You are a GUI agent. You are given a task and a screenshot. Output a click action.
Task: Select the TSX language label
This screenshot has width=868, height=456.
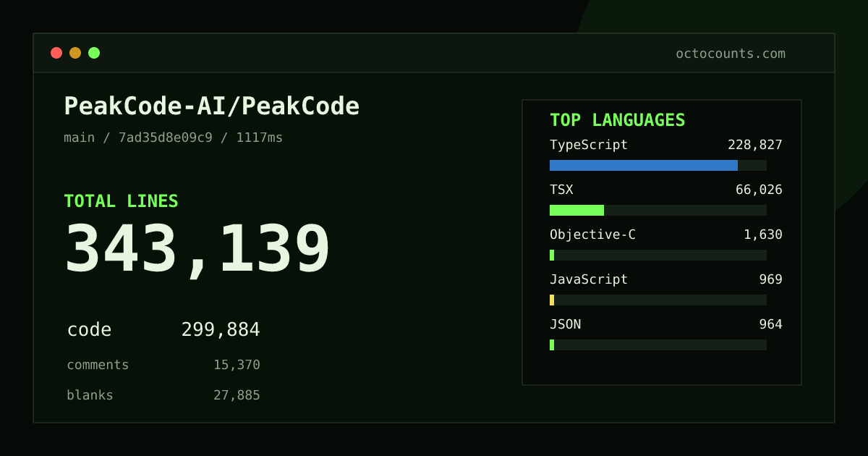pyautogui.click(x=561, y=190)
